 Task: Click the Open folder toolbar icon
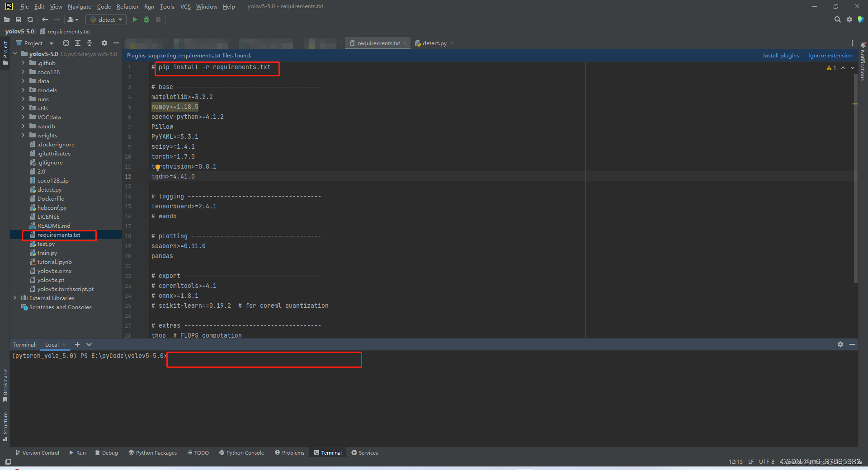tap(7, 19)
